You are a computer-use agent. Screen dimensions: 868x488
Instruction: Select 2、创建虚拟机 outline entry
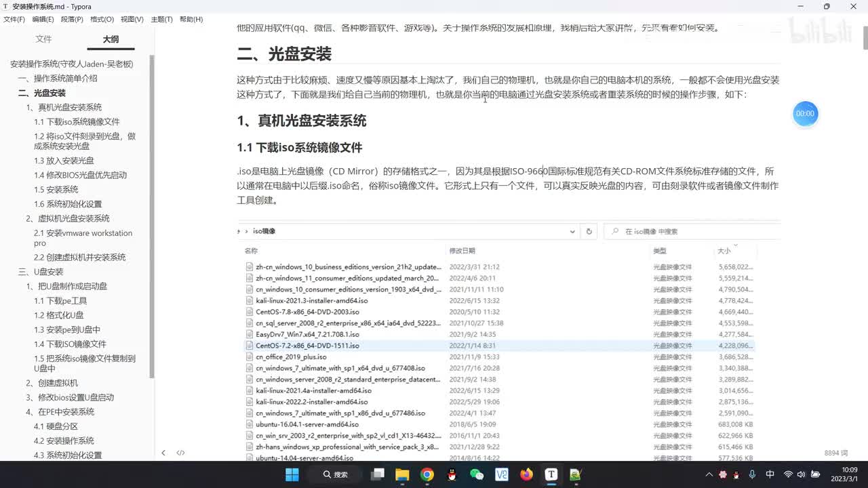[x=52, y=383]
